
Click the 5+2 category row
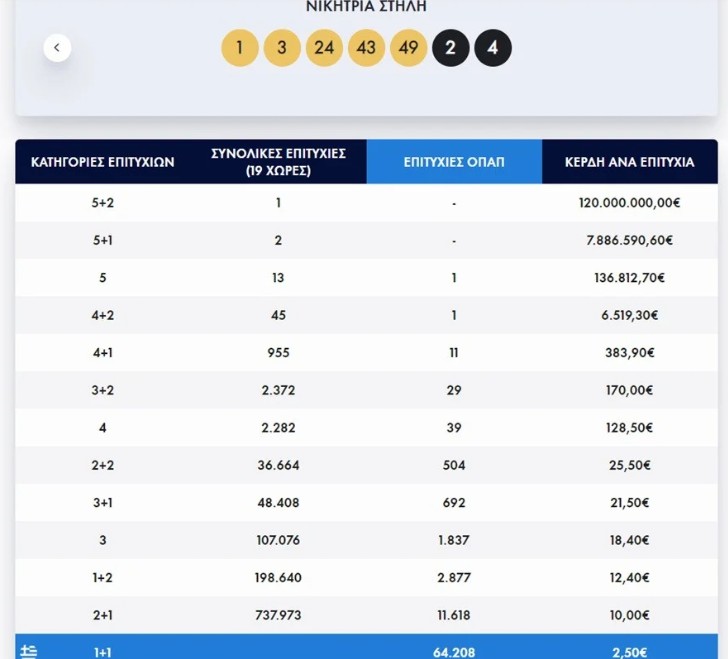(103, 203)
